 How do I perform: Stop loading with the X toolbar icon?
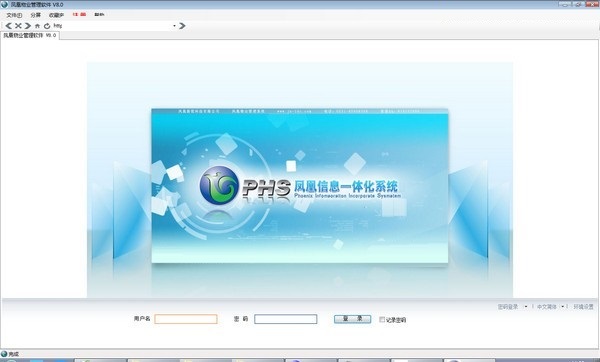tap(18, 26)
